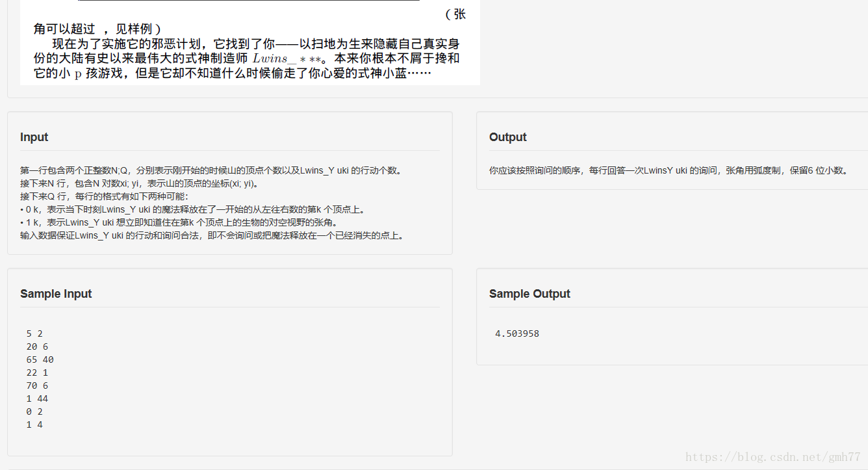The width and height of the screenshot is (868, 470).
Task: Click the line starting '它的小 p 孩游戏'
Action: pos(233,73)
